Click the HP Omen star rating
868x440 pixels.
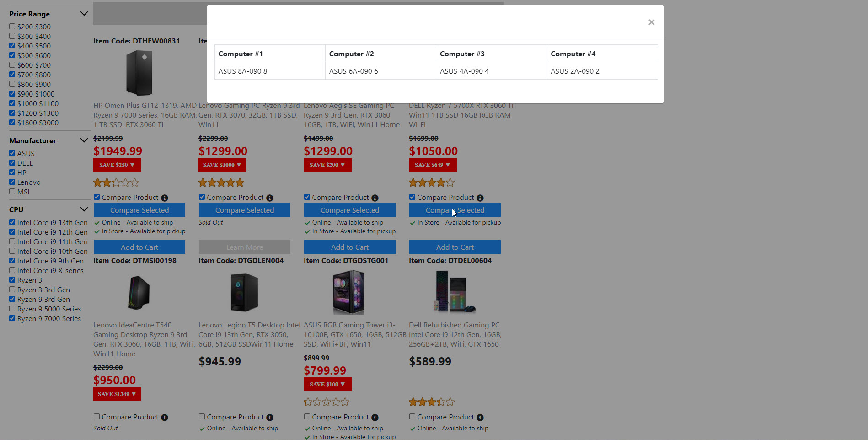pos(116,183)
